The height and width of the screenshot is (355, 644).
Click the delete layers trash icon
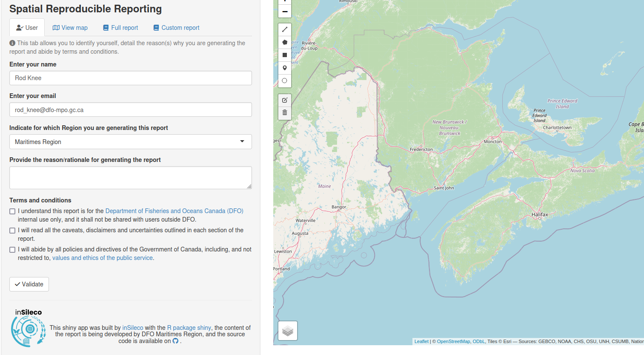(285, 113)
